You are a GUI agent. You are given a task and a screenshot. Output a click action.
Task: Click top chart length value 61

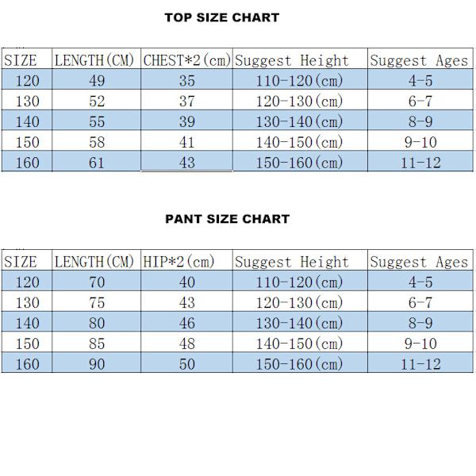97,161
